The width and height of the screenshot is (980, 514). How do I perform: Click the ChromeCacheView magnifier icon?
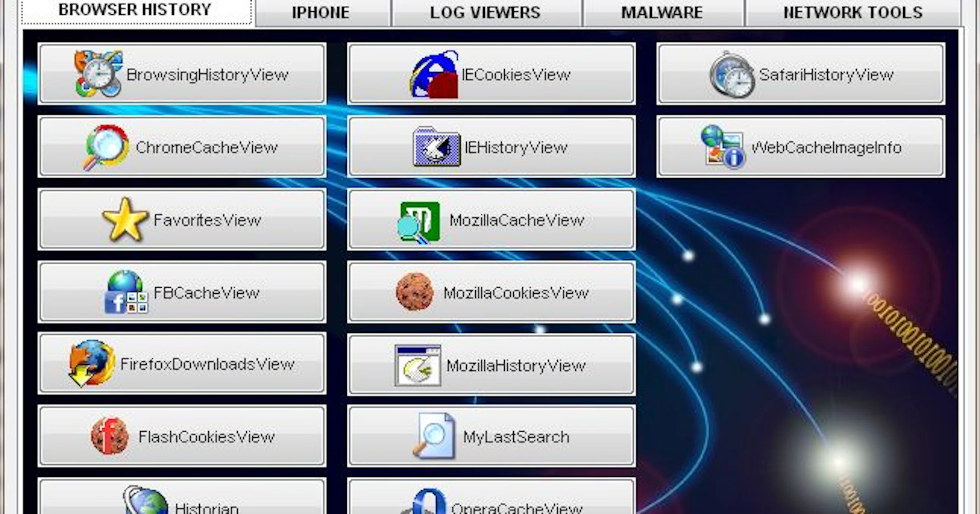click(x=106, y=147)
